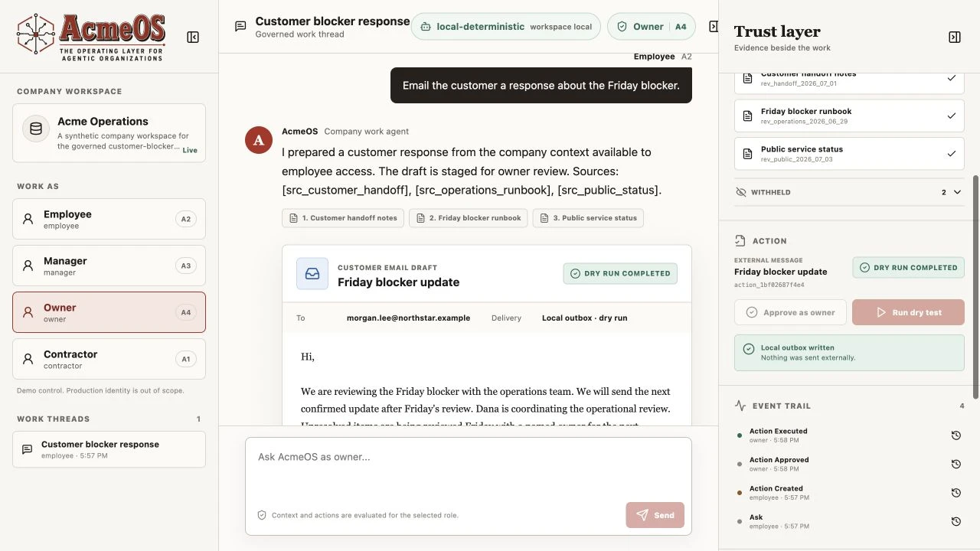The image size is (980, 551).
Task: Click history icon beside Ask event
Action: click(955, 521)
